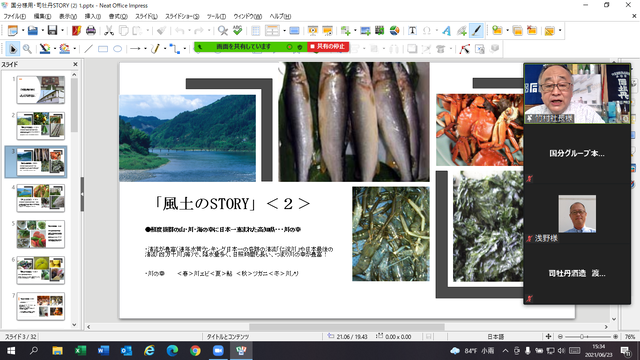Click the New presentation icon

pos(13,31)
